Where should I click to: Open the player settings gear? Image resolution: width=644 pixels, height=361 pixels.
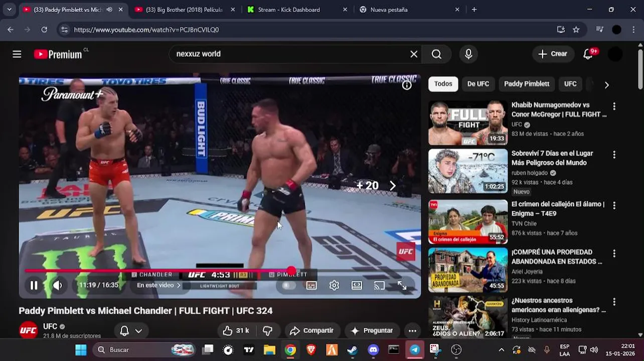pos(334,285)
